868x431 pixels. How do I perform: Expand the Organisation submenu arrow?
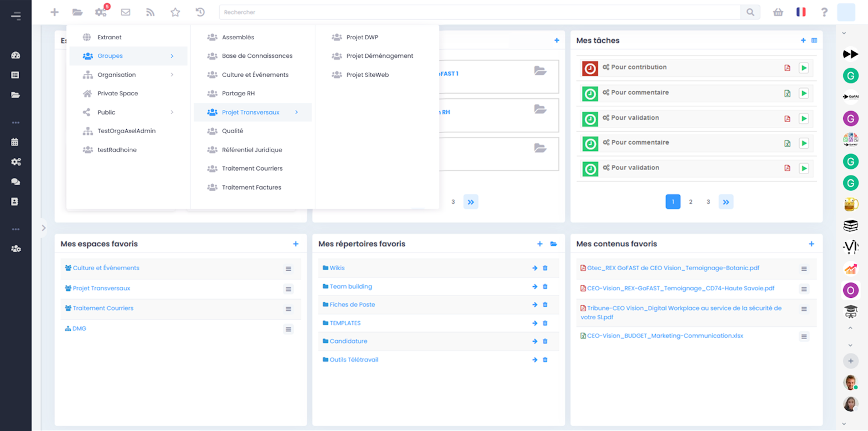click(172, 74)
